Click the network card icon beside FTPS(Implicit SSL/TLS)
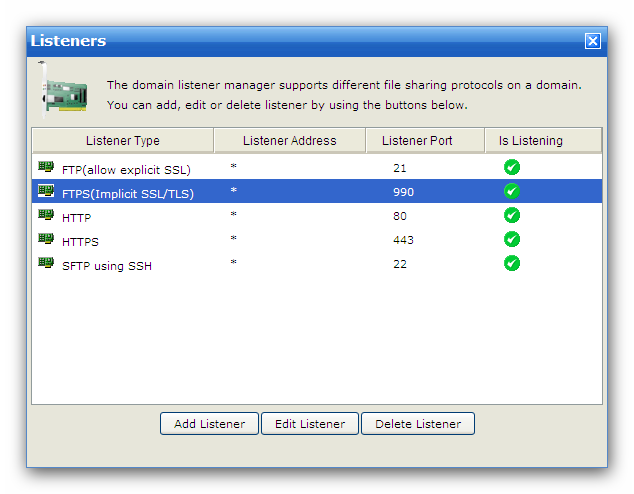 46,190
